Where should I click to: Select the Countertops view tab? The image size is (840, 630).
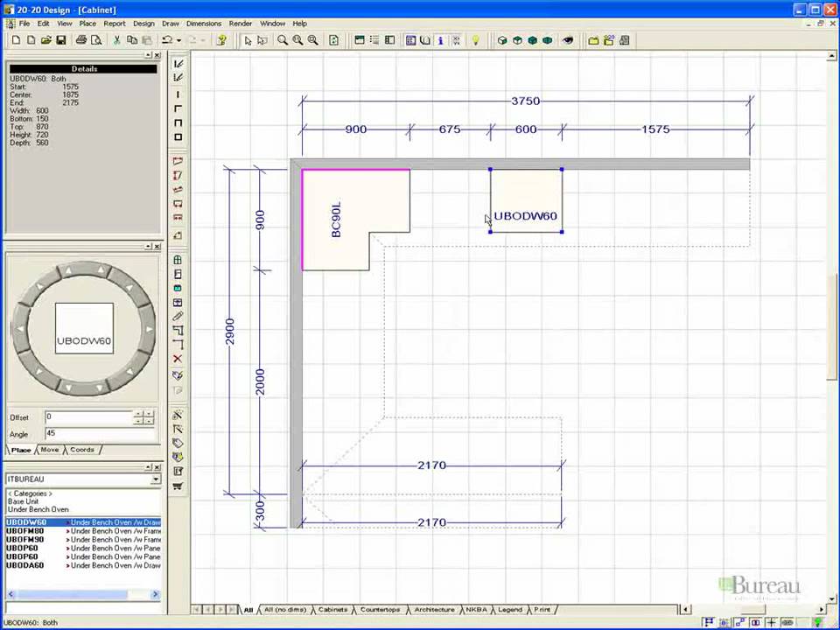tap(380, 610)
